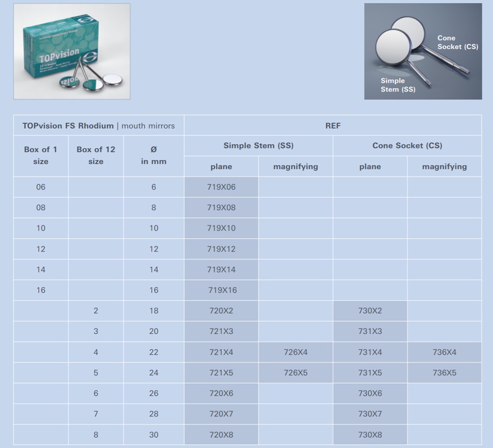Pick the 730X2 Cone Socket reference
This screenshot has width=493, height=448.
pyautogui.click(x=370, y=311)
